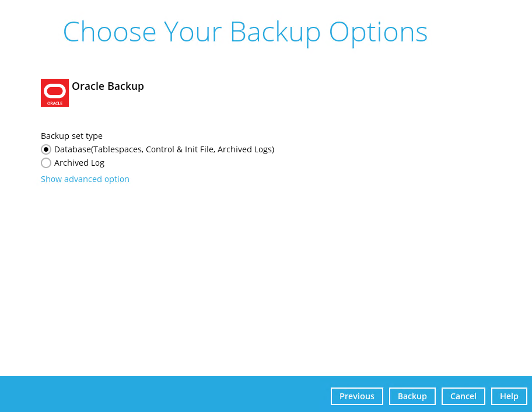Viewport: 532px width, 412px height.
Task: Click the ORACLE wordmark inside the logo
Action: click(55, 103)
